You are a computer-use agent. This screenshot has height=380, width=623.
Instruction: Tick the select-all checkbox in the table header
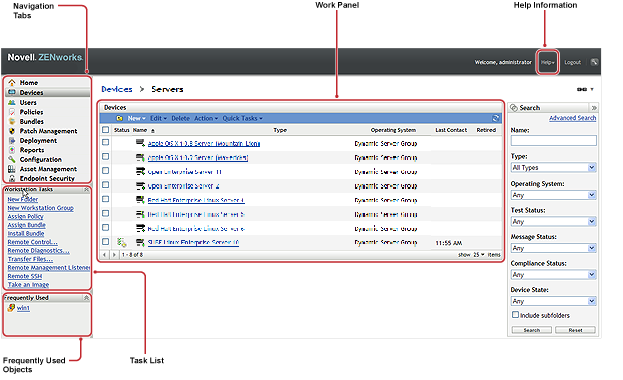[x=105, y=130]
